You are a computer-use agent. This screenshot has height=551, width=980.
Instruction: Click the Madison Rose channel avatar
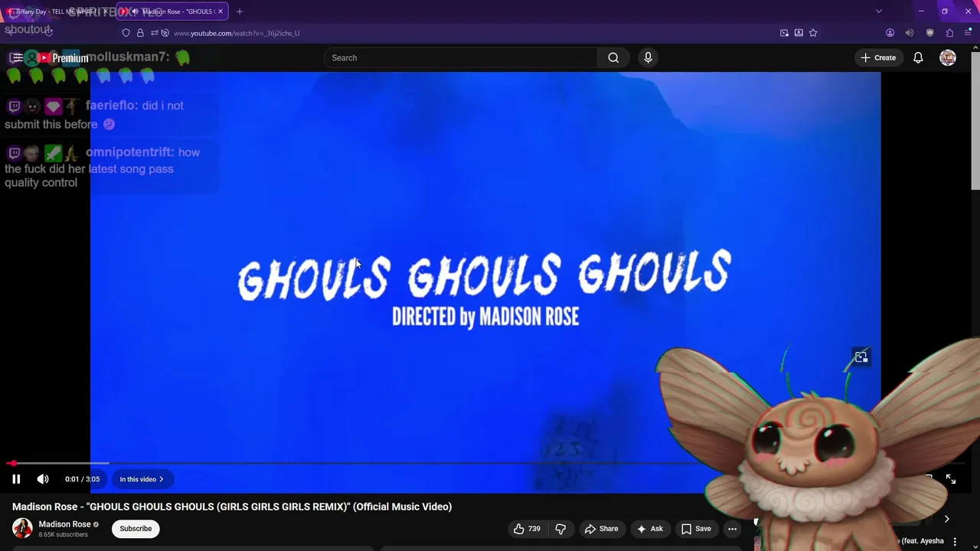22,528
